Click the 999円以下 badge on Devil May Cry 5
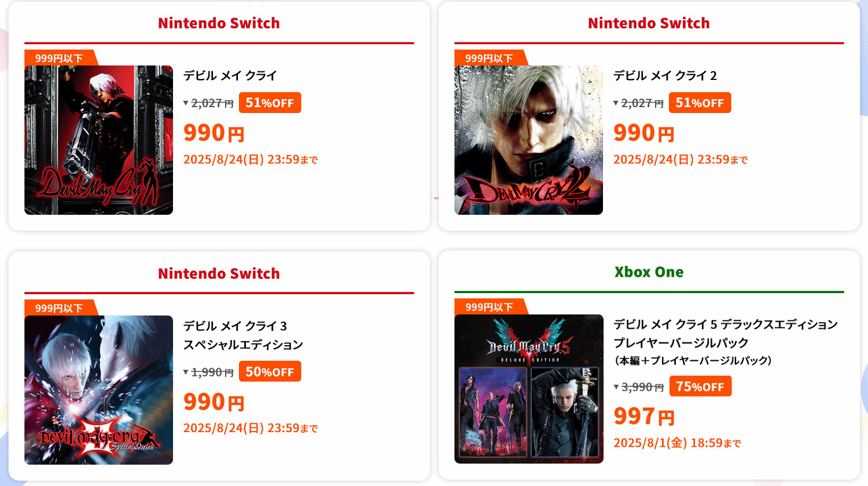Screen dimensions: 868x486 pos(489,307)
